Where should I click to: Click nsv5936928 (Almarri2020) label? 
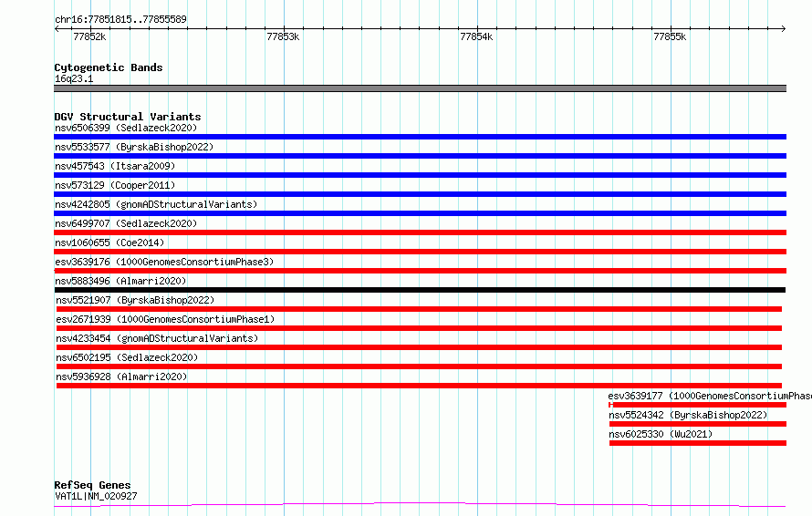[x=121, y=377]
